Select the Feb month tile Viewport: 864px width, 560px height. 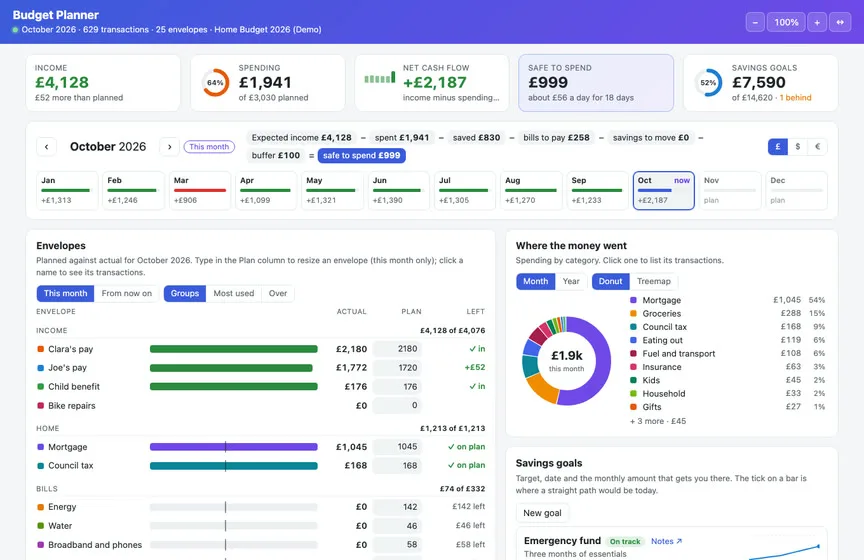pyautogui.click(x=133, y=190)
